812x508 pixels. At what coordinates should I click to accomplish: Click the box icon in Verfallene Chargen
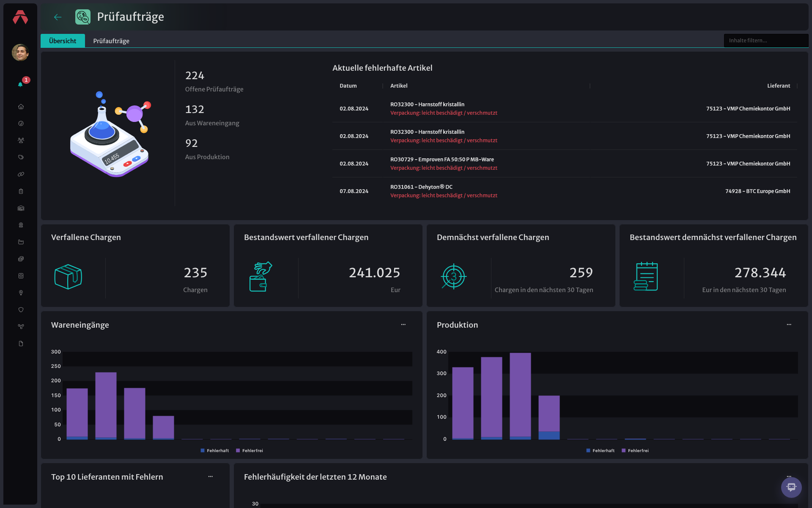tap(68, 277)
